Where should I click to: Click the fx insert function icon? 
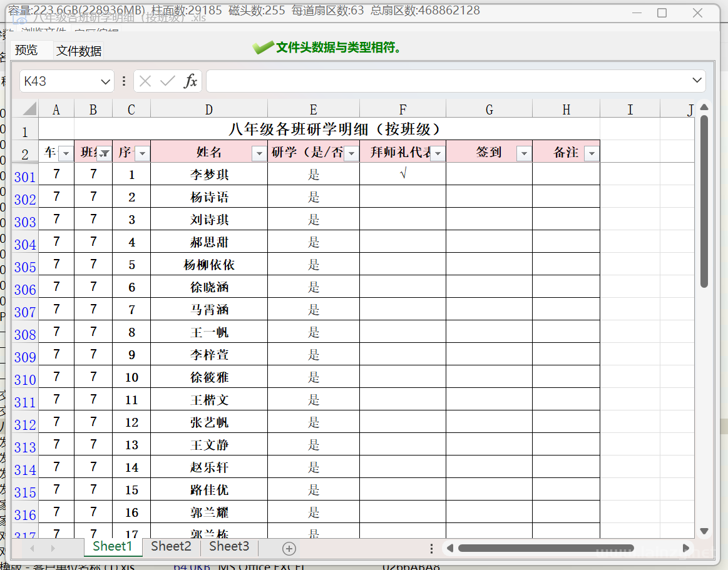tap(190, 81)
